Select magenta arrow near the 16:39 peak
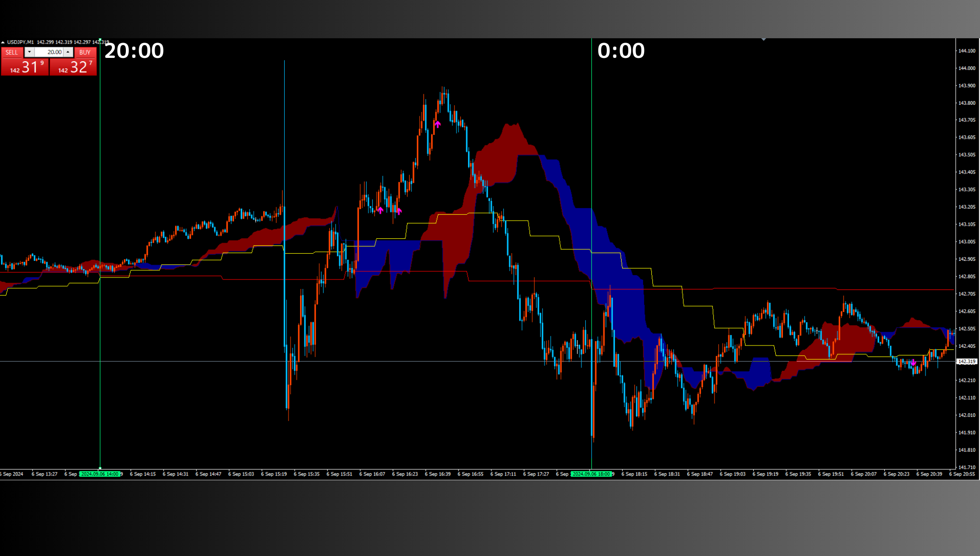The height and width of the screenshot is (556, 980). tap(437, 124)
